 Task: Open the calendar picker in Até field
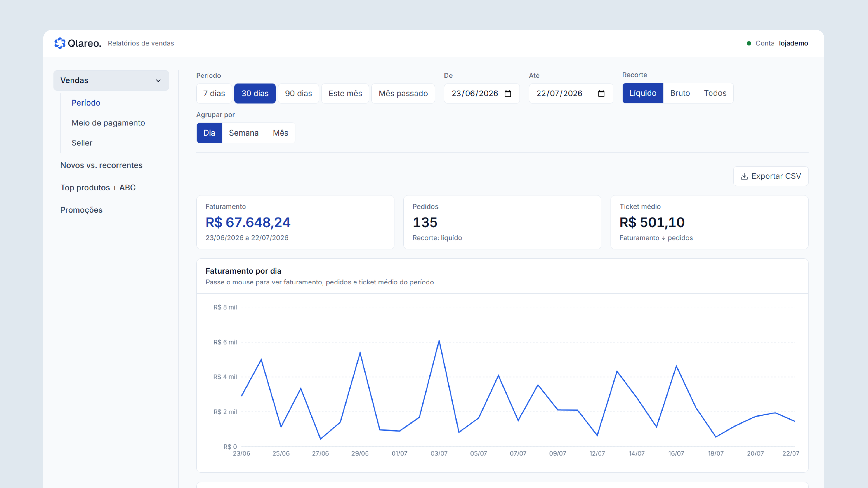tap(601, 94)
